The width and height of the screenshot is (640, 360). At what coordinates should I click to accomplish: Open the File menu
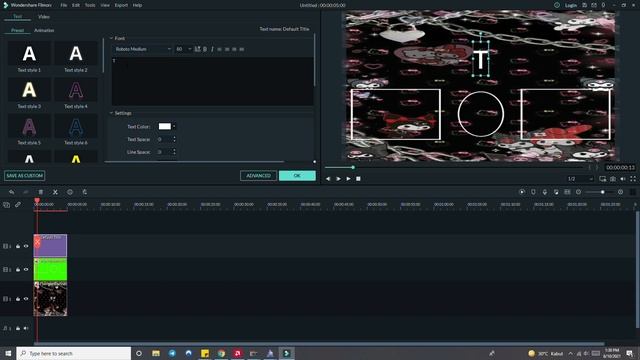tap(64, 5)
